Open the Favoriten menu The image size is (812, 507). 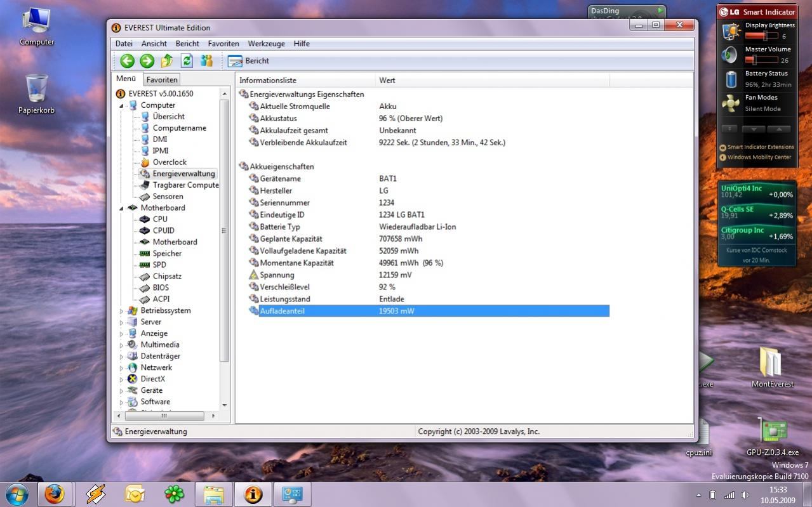223,44
